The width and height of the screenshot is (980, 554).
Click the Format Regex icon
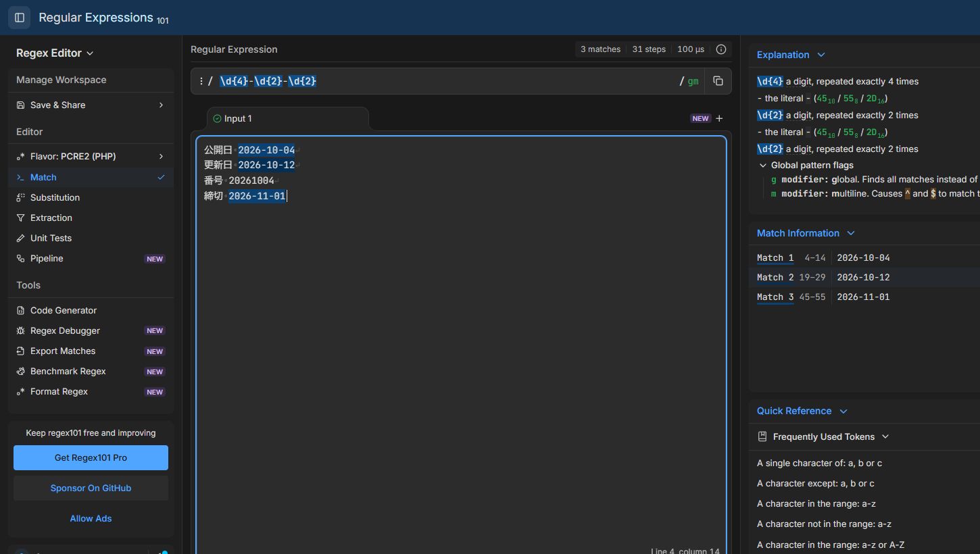click(20, 392)
